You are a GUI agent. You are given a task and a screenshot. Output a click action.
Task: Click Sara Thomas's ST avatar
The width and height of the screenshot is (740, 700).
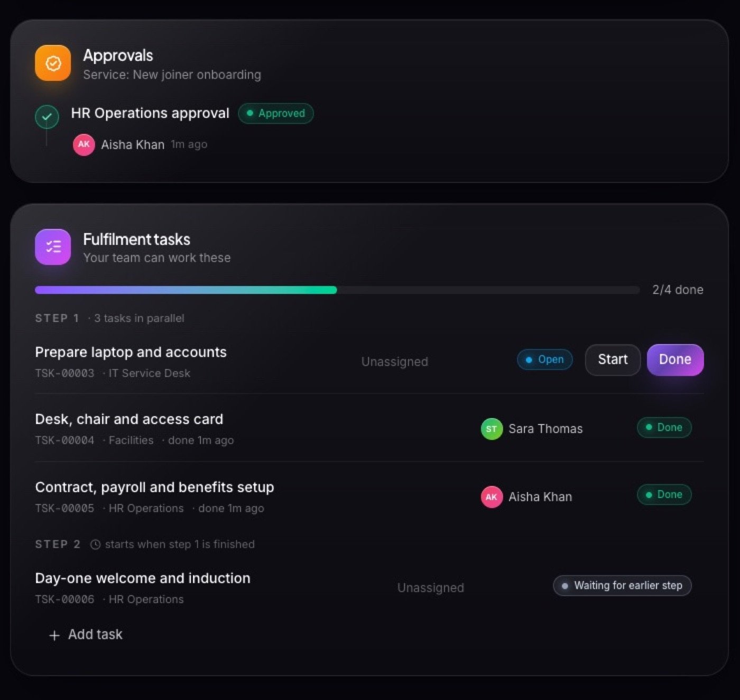tap(492, 429)
